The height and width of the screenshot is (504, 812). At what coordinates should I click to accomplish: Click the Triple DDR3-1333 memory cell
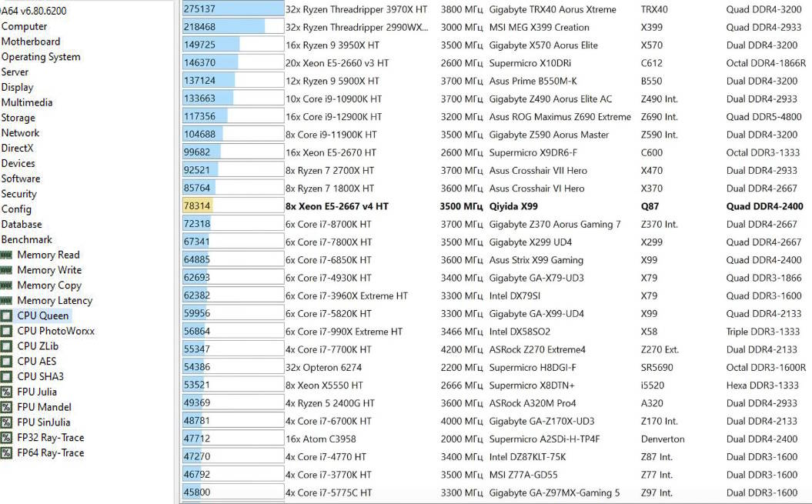[763, 332]
